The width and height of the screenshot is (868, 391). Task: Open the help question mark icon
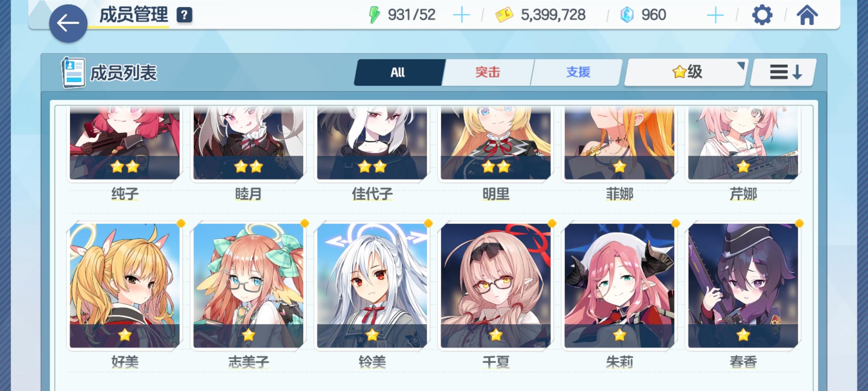(184, 15)
